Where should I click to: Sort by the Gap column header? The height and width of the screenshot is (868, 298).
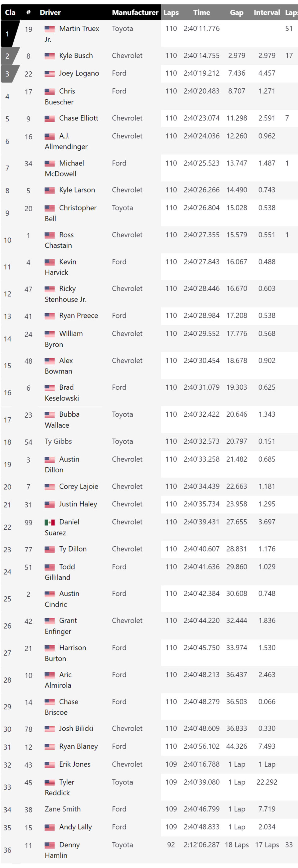click(x=237, y=12)
